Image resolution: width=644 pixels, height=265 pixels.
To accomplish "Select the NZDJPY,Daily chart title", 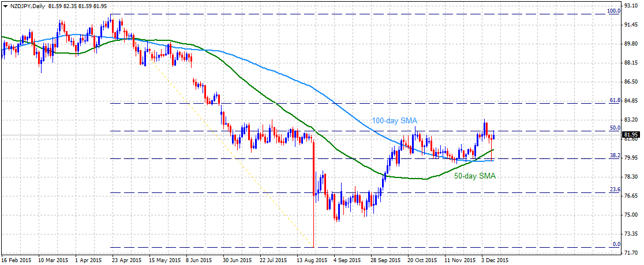I will pos(27,7).
